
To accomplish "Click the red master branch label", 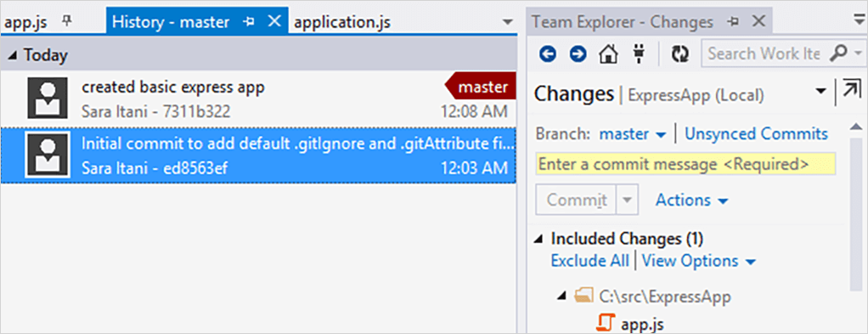I will coord(481,88).
